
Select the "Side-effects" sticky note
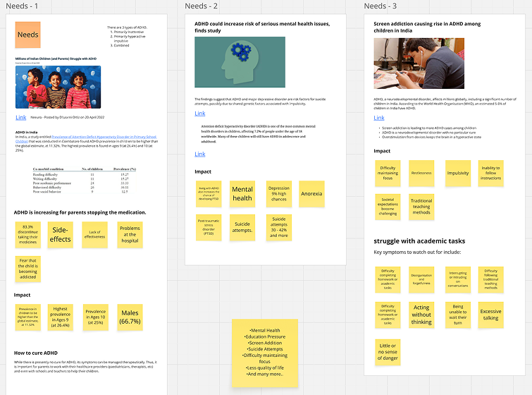[x=61, y=235]
